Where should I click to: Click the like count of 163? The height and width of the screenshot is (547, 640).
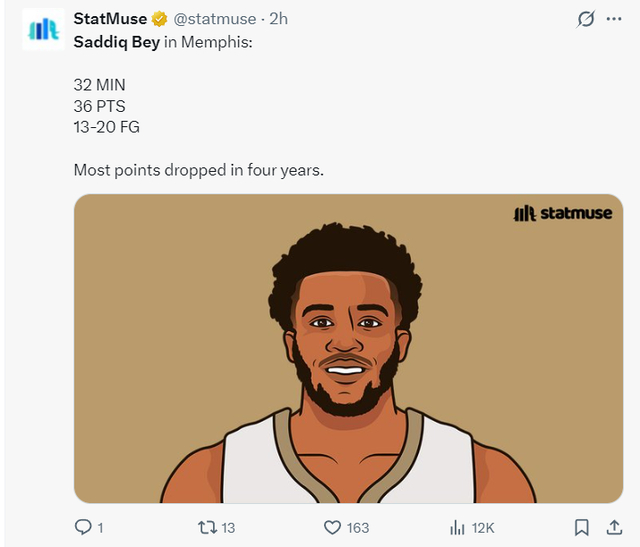pyautogui.click(x=357, y=527)
